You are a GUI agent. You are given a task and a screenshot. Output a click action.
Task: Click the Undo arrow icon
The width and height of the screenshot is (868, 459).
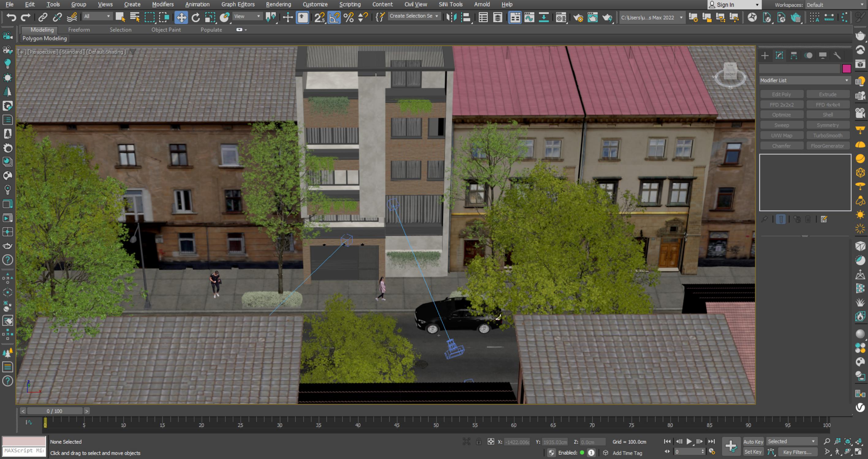point(11,17)
